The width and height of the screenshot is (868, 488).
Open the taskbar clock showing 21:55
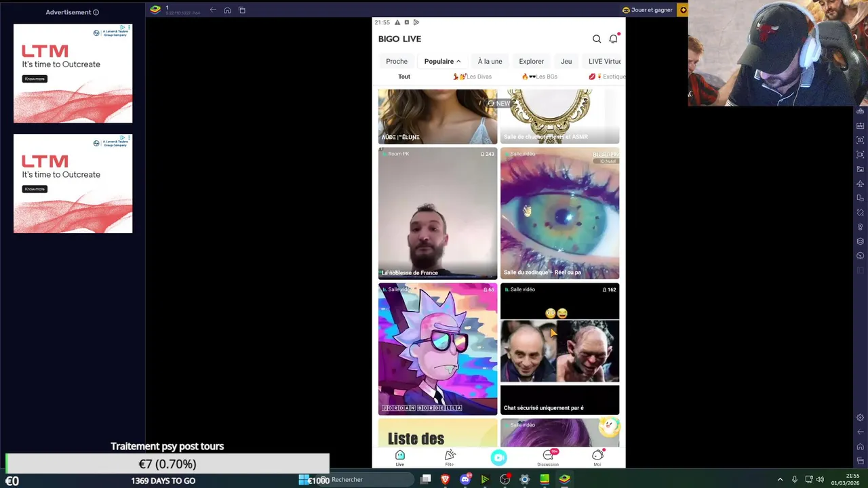[846, 479]
